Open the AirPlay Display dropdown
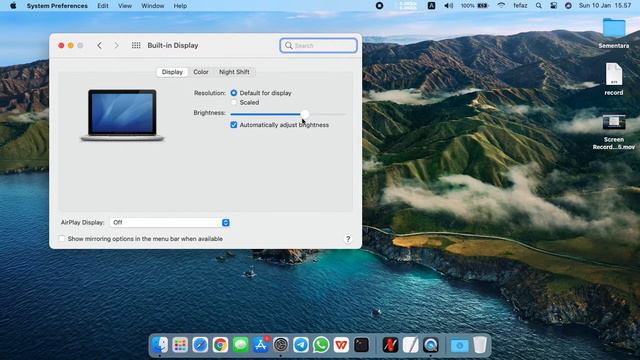 point(170,222)
